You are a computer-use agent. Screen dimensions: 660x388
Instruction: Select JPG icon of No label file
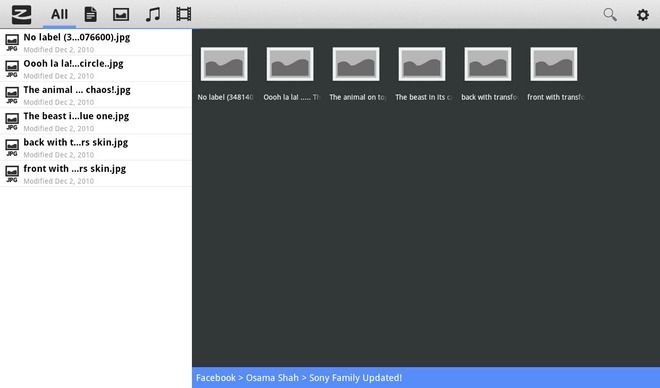pos(12,43)
